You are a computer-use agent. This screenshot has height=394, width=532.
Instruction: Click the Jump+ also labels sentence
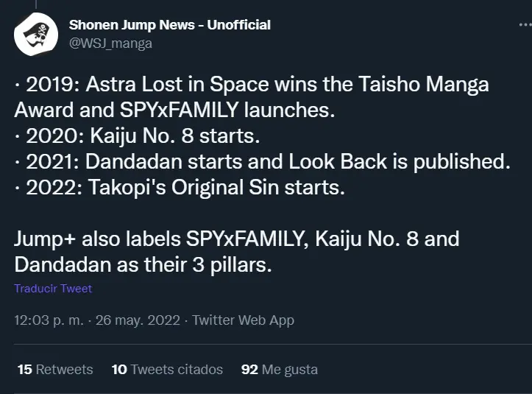[236, 239]
